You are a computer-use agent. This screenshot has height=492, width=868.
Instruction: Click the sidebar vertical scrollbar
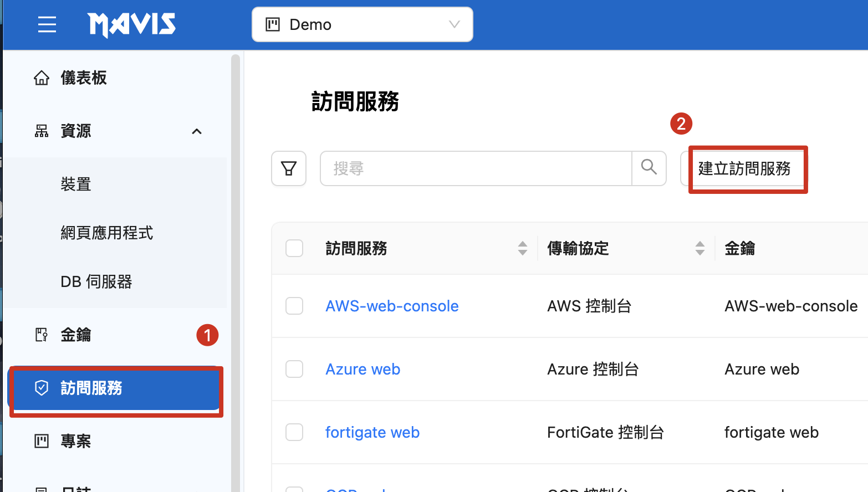[236, 273]
